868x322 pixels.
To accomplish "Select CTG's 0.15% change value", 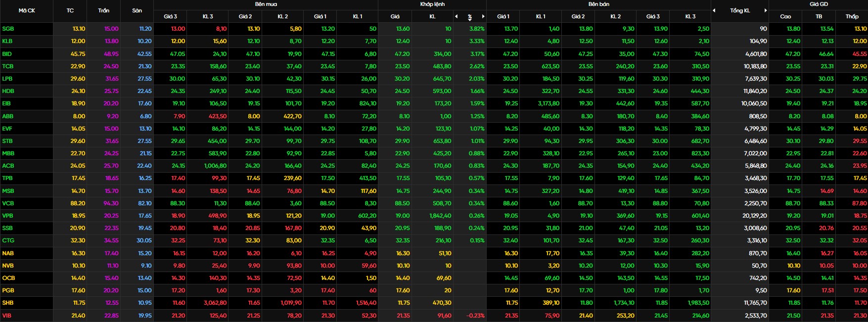I will coord(477,240).
